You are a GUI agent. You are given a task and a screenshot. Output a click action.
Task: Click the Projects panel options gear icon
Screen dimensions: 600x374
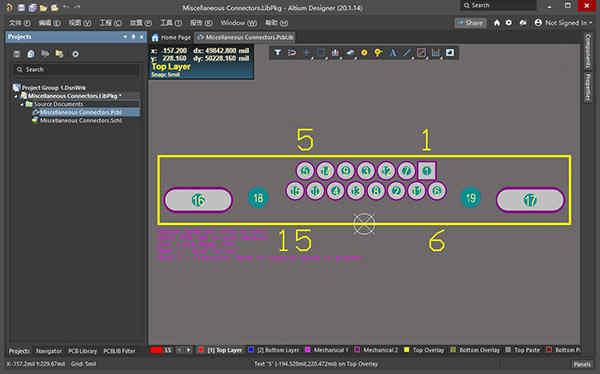75,54
